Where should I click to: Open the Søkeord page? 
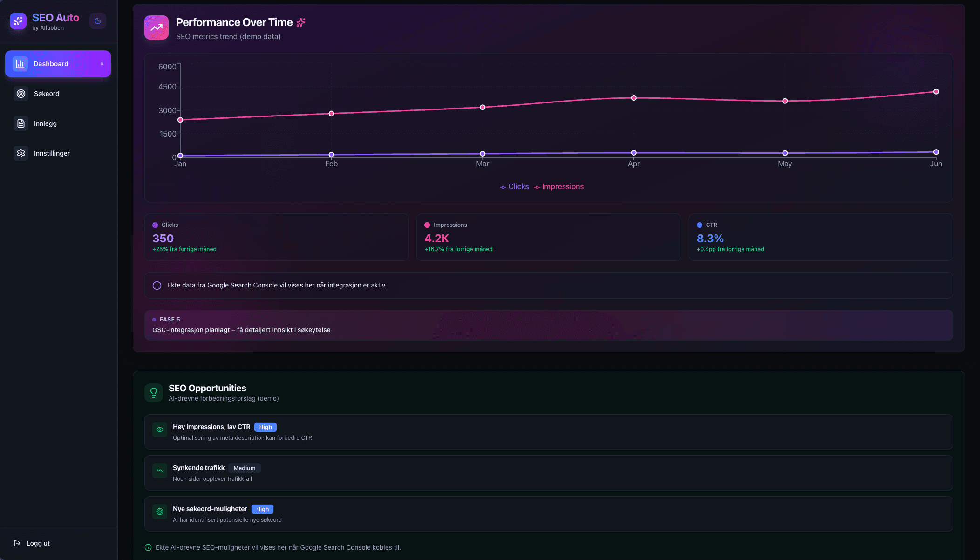click(47, 94)
